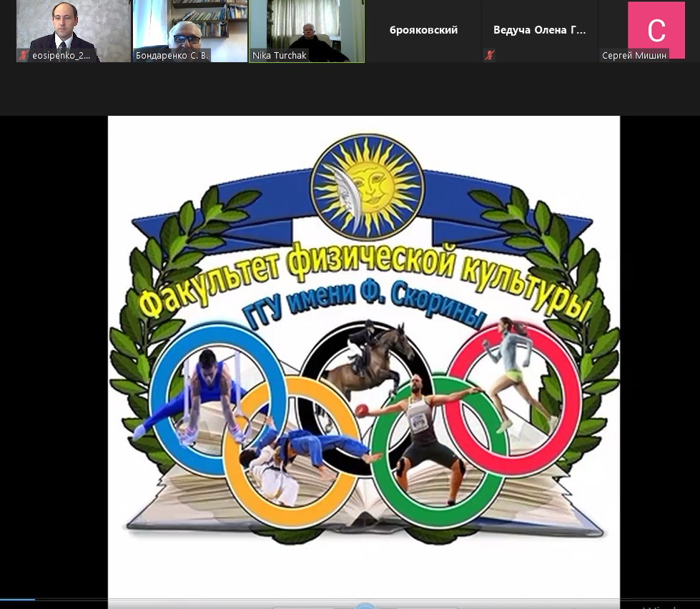Click the pink "C" avatar icon
Screen dimensions: 700x609
pyautogui.click(x=656, y=29)
